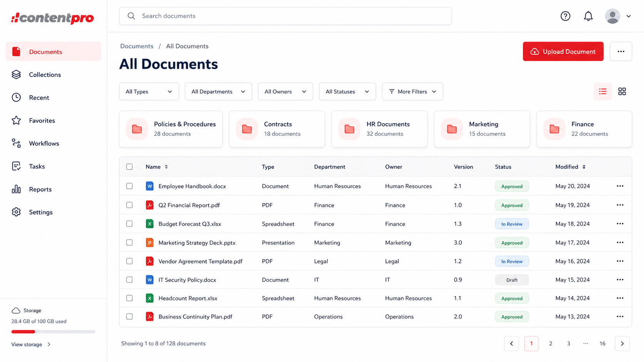Viewport: 644px width, 362px height.
Task: Click the storage usage progress bar
Action: coord(53,332)
